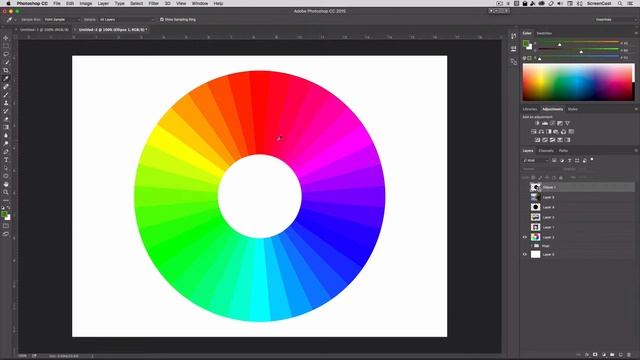640x360 pixels.
Task: Switch to the Channels tab
Action: point(546,151)
